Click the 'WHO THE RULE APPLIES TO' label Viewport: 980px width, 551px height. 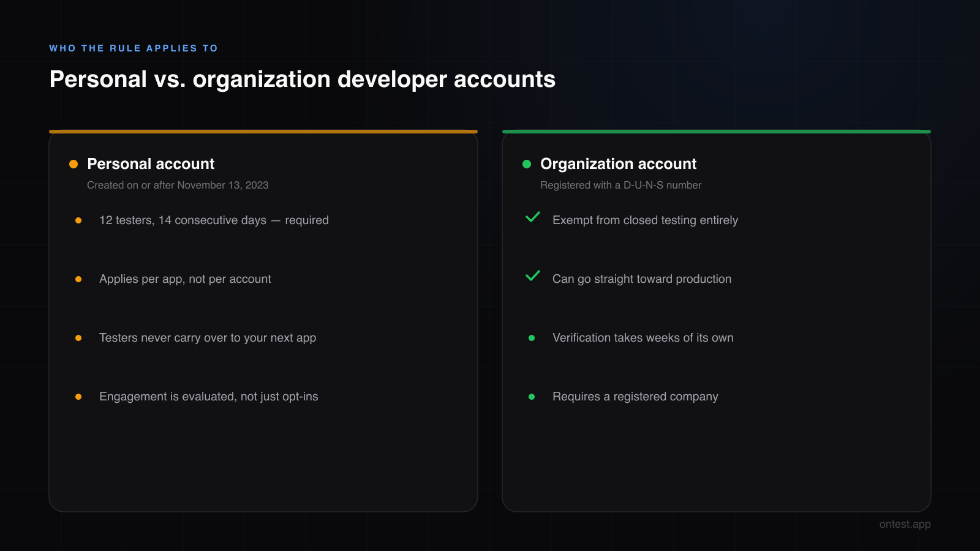(x=134, y=48)
